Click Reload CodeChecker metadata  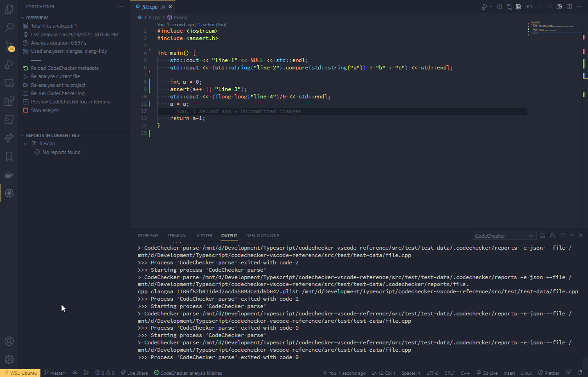point(64,68)
